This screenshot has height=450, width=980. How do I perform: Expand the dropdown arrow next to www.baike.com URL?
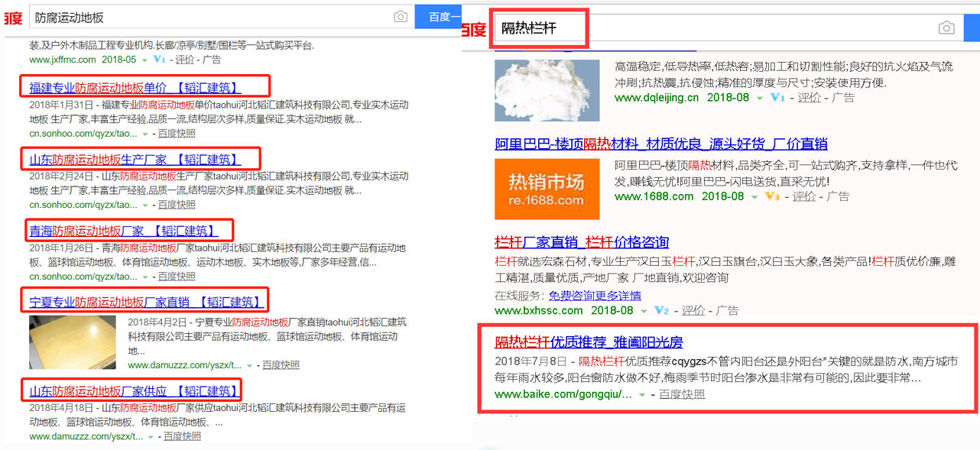(642, 395)
